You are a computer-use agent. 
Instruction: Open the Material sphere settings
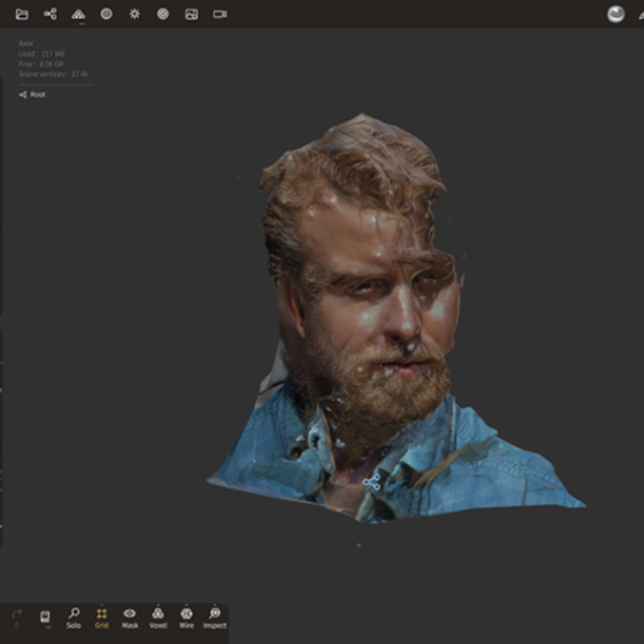106,14
